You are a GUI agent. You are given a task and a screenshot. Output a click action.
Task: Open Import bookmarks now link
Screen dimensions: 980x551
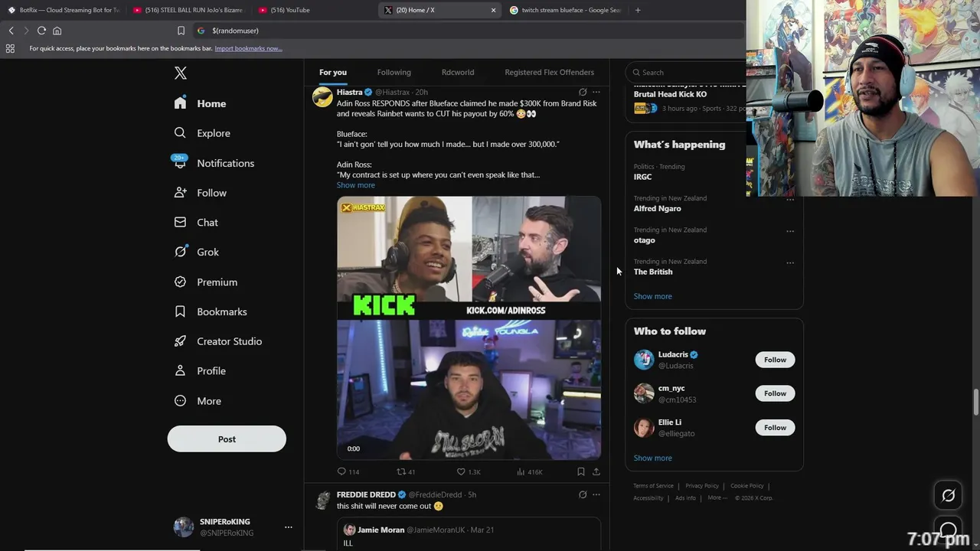click(248, 48)
